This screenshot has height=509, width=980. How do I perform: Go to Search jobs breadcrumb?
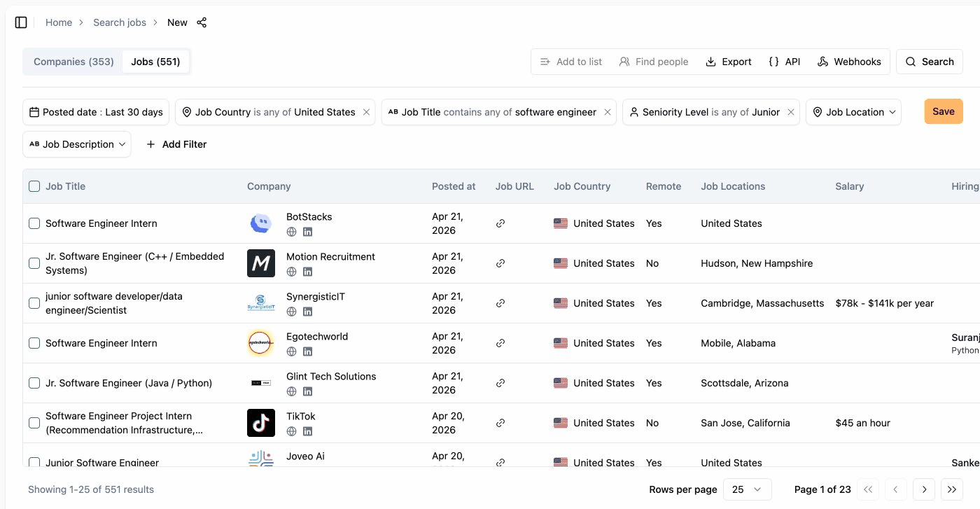pyautogui.click(x=120, y=22)
